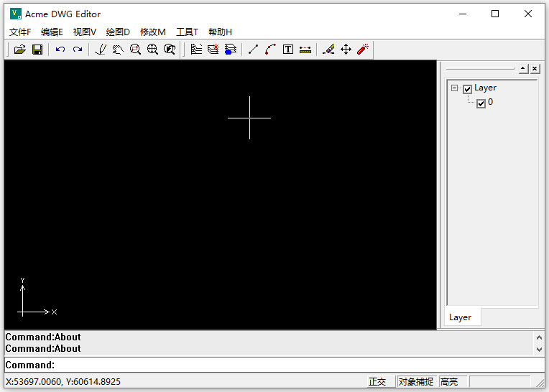Open the 文件F menu
Image resolution: width=549 pixels, height=392 pixels.
pyautogui.click(x=20, y=32)
